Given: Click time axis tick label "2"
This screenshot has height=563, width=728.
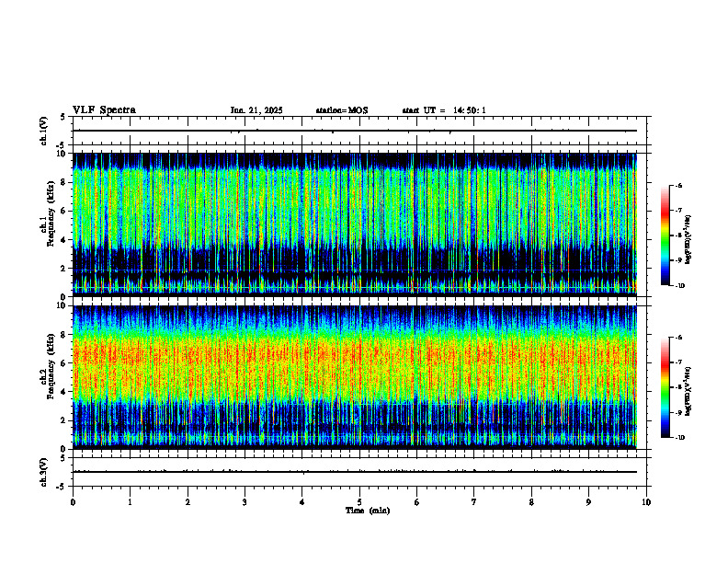Looking at the screenshot, I should pos(188,502).
